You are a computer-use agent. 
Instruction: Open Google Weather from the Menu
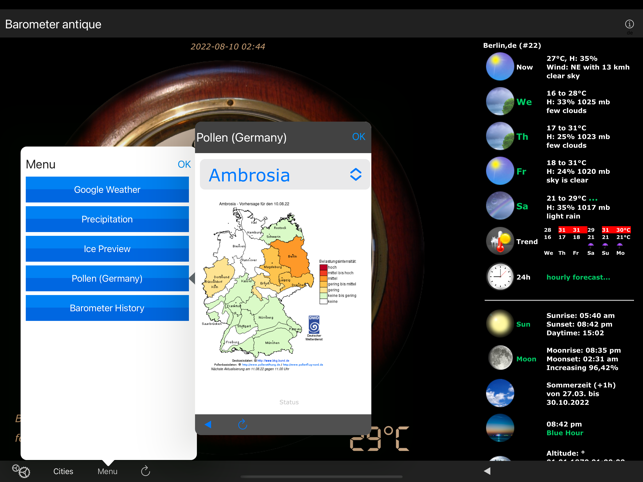point(107,190)
